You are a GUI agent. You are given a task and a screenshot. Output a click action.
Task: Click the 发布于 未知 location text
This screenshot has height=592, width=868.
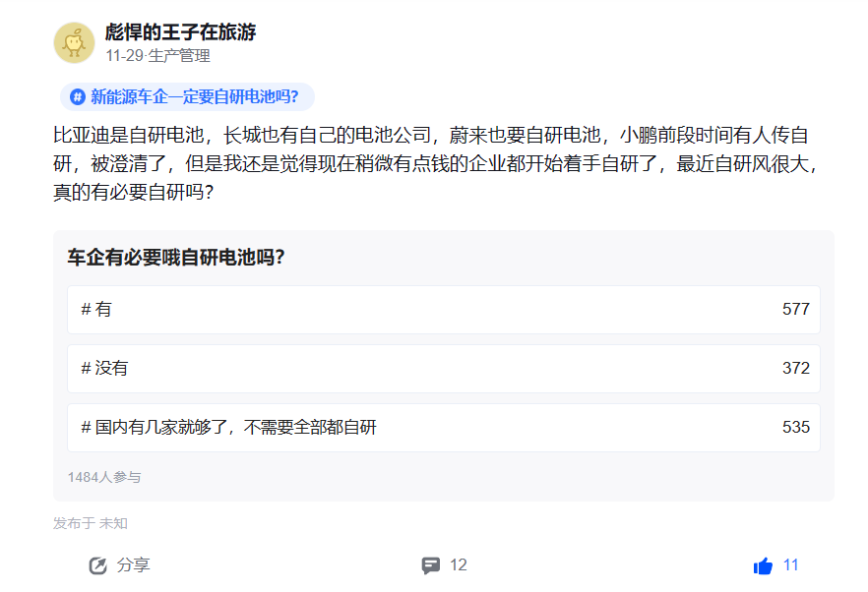91,523
